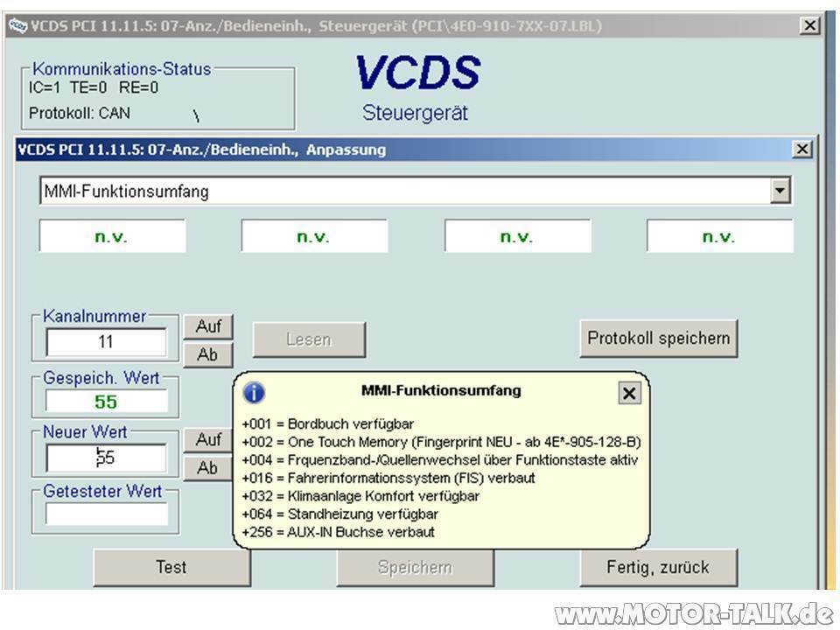The image size is (840, 630).
Task: Click Ab next to Neuer Wert
Action: [x=207, y=467]
